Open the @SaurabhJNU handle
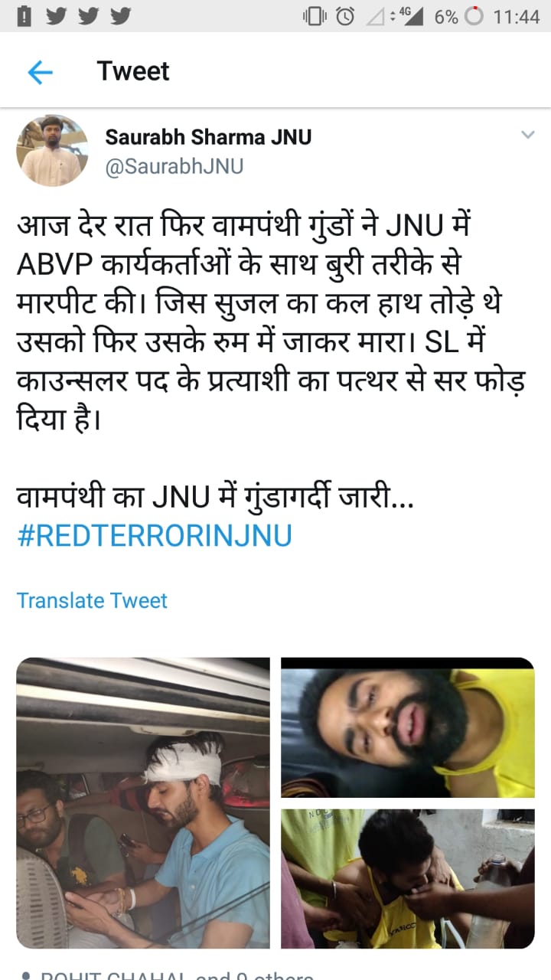Viewport: 551px width, 980px height. [x=174, y=167]
